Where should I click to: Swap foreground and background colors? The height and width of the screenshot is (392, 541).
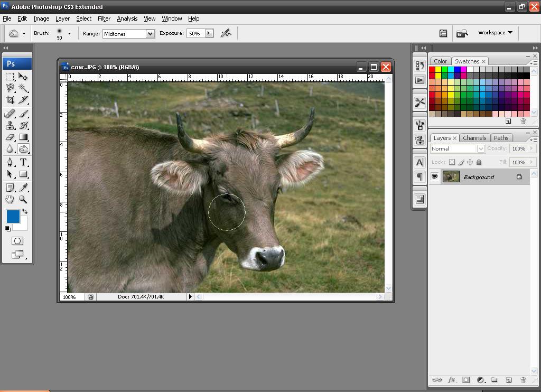tap(25, 211)
